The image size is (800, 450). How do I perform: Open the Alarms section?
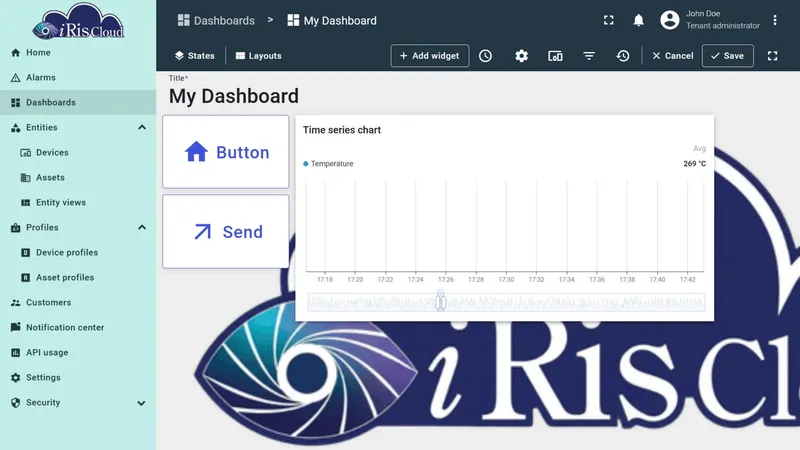[x=78, y=78]
